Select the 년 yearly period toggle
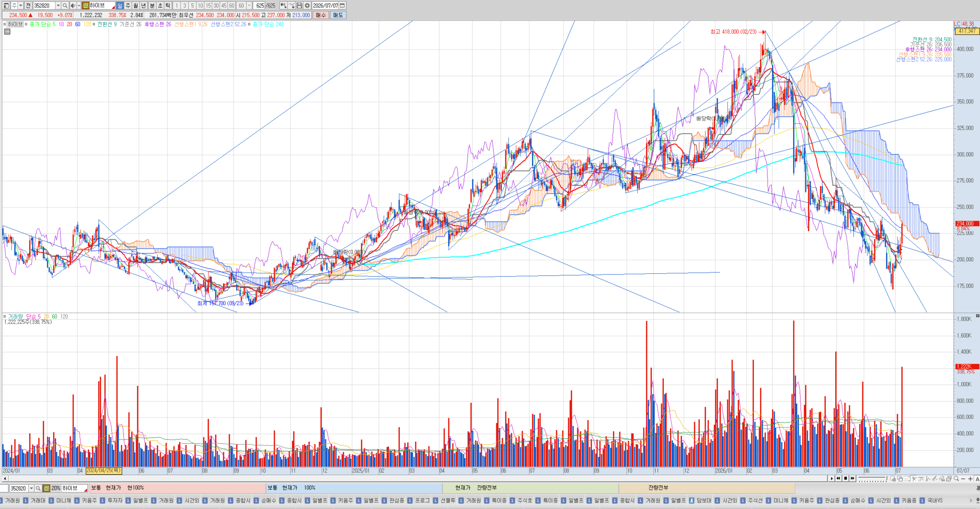The height and width of the screenshot is (509, 980). click(x=144, y=6)
